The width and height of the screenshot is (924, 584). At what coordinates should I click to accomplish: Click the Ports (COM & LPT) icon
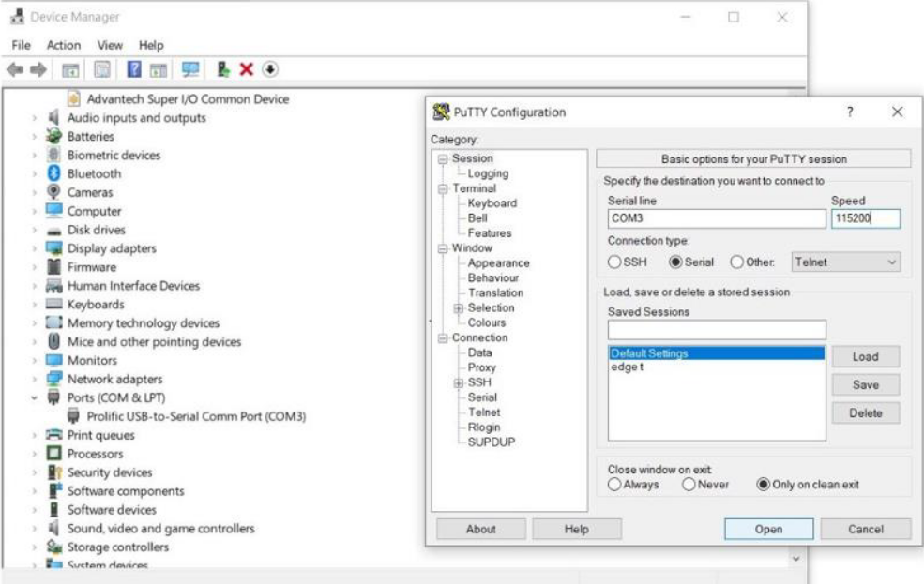[x=53, y=397]
